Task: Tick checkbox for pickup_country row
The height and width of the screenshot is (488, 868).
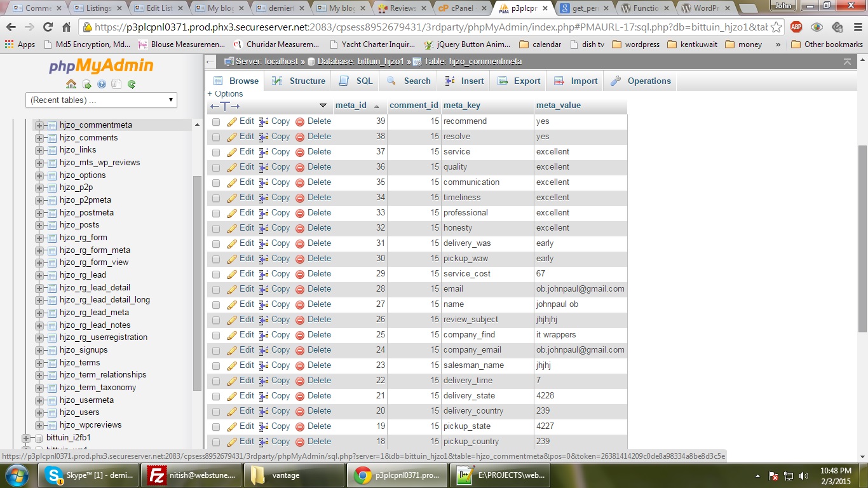Action: click(216, 442)
